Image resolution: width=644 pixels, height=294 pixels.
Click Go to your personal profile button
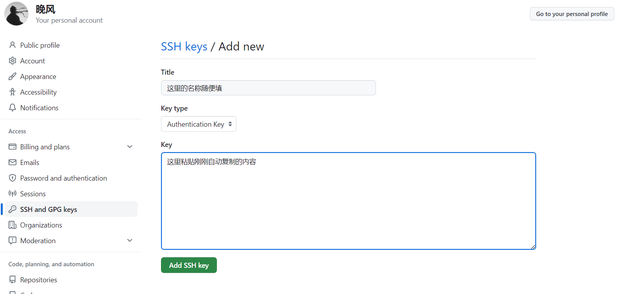pos(572,14)
